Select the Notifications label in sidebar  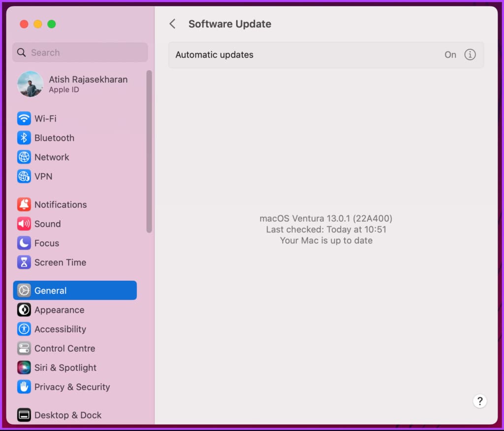click(x=61, y=204)
